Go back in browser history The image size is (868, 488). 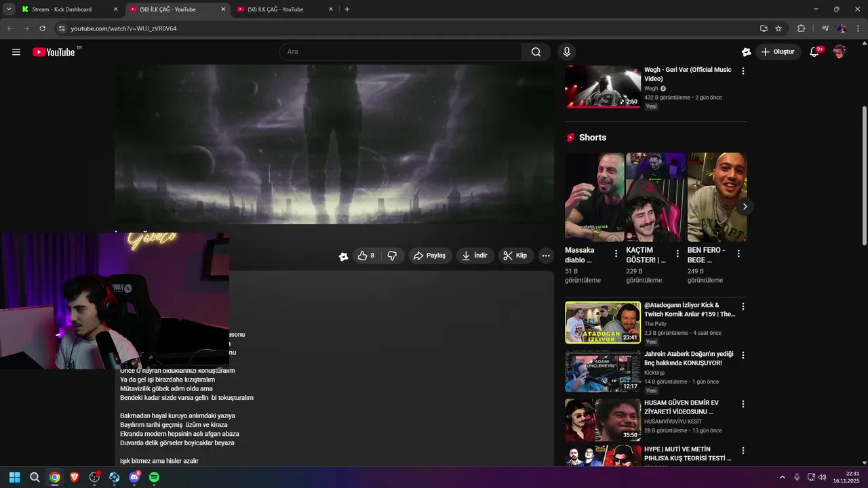(x=10, y=28)
